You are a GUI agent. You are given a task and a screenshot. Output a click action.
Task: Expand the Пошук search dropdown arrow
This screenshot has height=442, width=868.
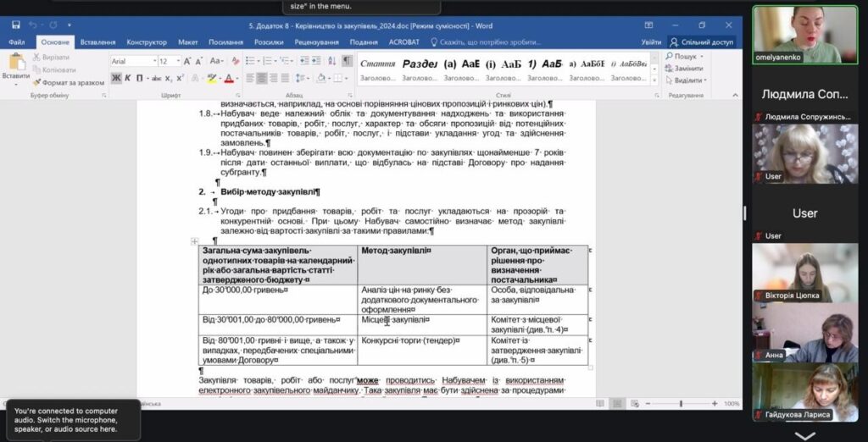coord(703,57)
